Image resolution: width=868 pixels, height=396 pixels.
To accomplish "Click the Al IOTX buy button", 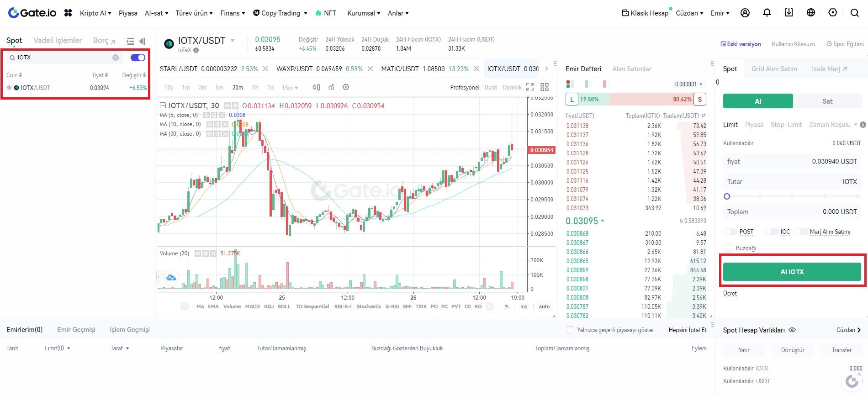I will point(792,272).
